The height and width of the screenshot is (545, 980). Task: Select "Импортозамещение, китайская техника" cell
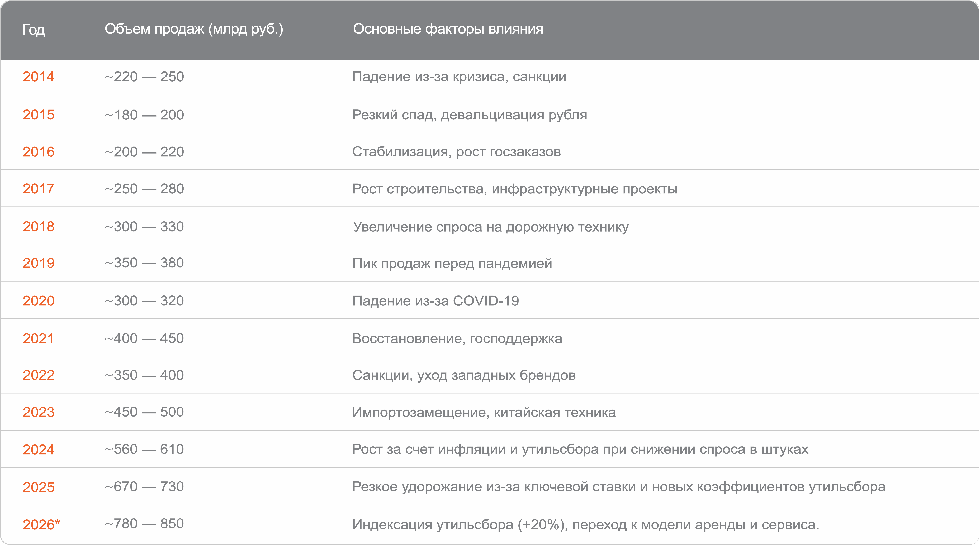coord(484,412)
